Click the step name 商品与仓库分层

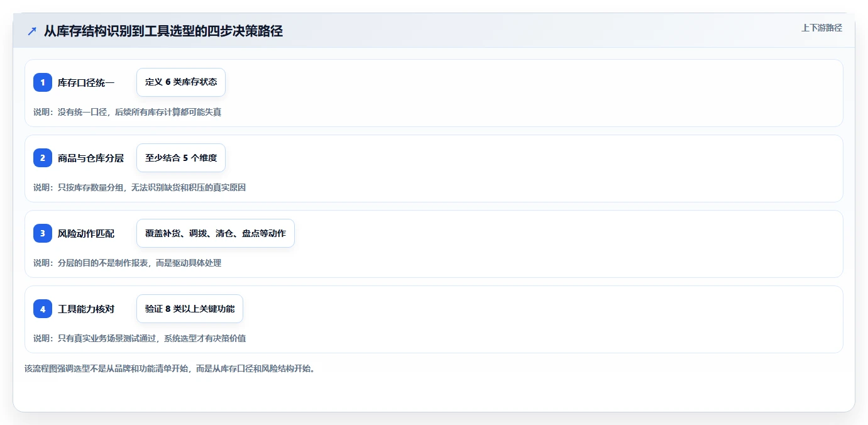[91, 158]
